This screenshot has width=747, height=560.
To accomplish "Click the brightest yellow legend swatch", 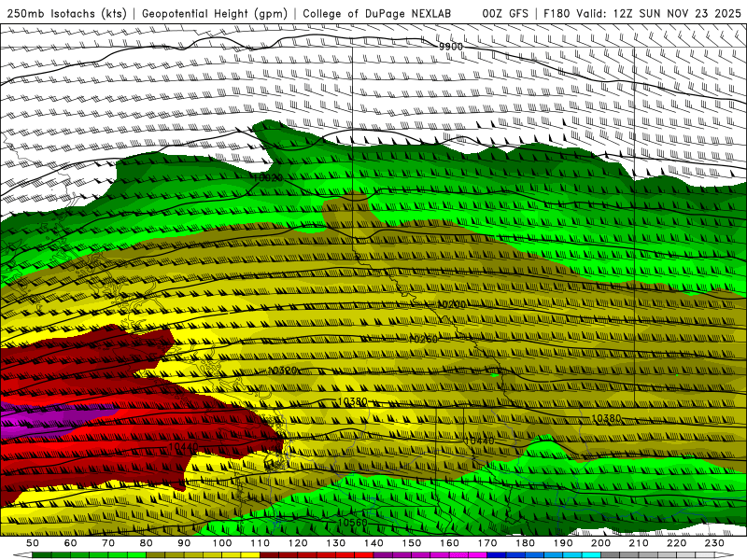I will tap(250, 555).
